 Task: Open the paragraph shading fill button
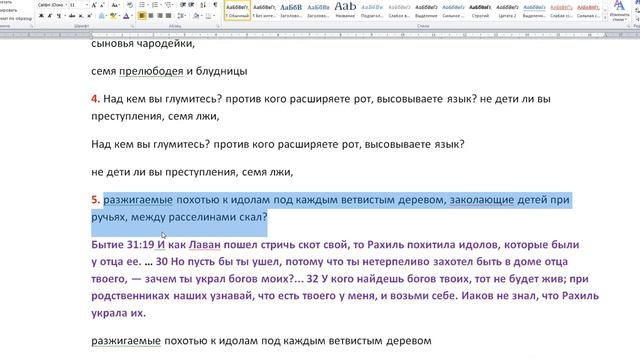coord(196,16)
